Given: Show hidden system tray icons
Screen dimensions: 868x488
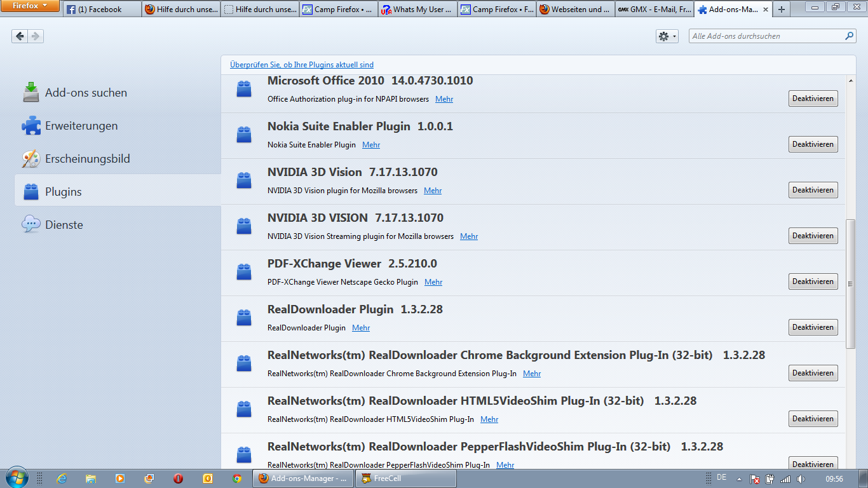Looking at the screenshot, I should point(739,479).
